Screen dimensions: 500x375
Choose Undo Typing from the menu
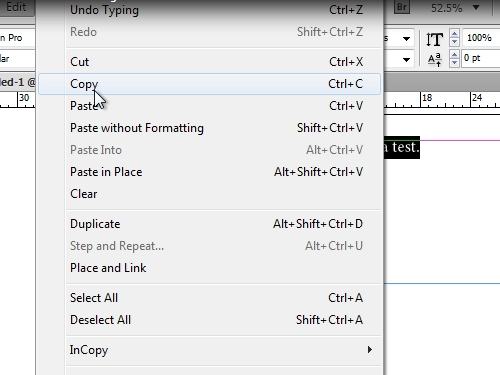209,10
